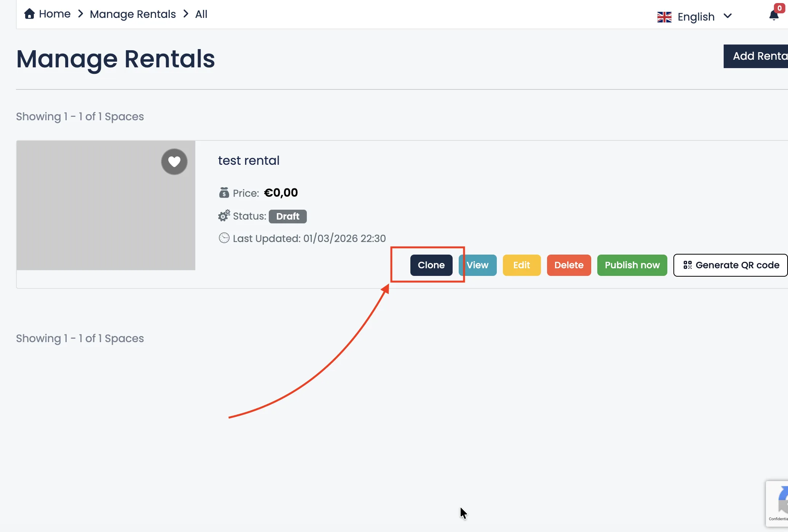The width and height of the screenshot is (788, 532).
Task: Expand the language selector chevron
Action: tap(728, 16)
